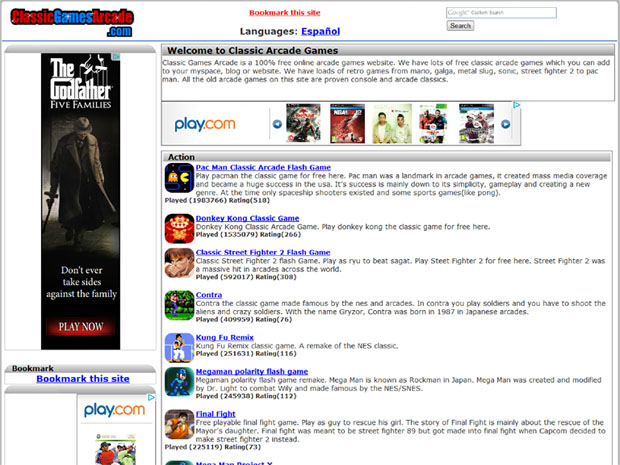
Task: Open the Donkey Kong game icon
Action: [179, 229]
